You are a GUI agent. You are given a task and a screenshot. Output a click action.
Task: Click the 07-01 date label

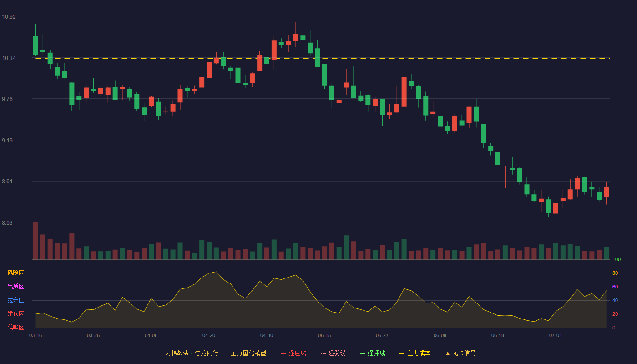tap(556, 335)
